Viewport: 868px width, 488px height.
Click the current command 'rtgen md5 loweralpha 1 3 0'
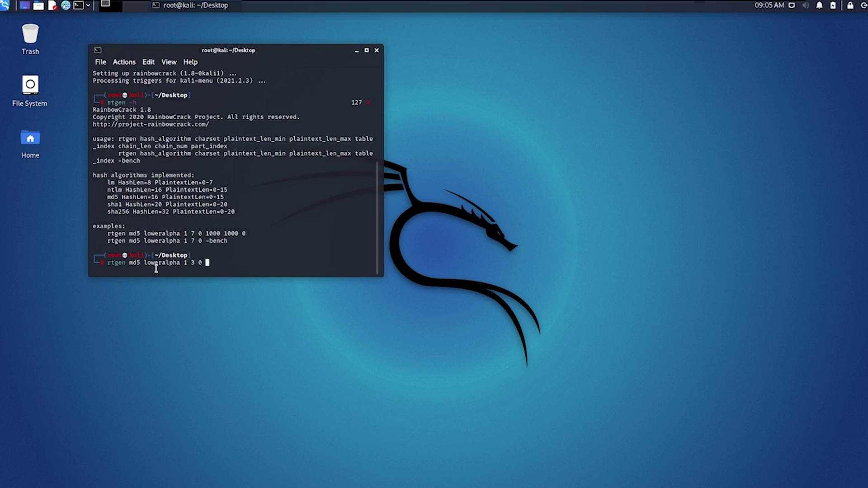(x=155, y=263)
